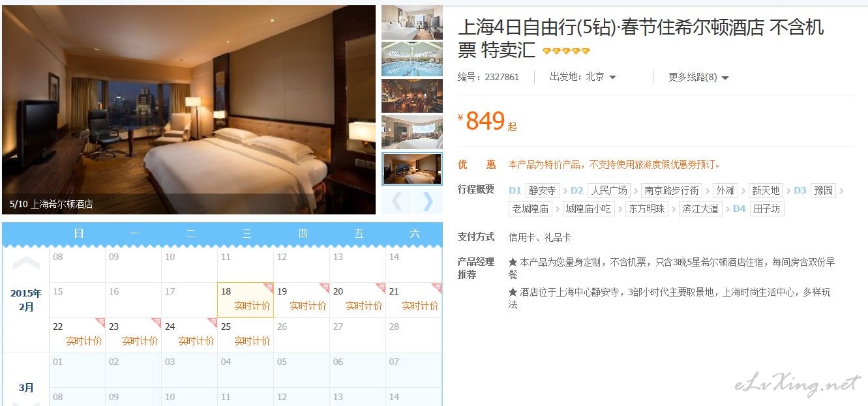Click the previous arrow under thumbnails
The image size is (868, 406).
[x=397, y=201]
